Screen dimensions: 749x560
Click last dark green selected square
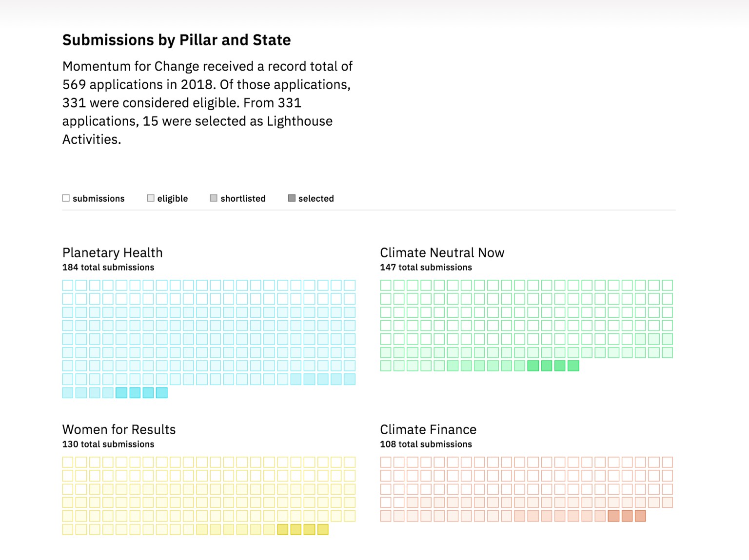[573, 366]
